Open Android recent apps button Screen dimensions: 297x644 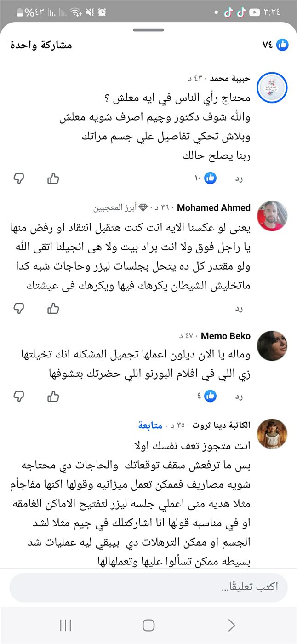(x=66, y=625)
